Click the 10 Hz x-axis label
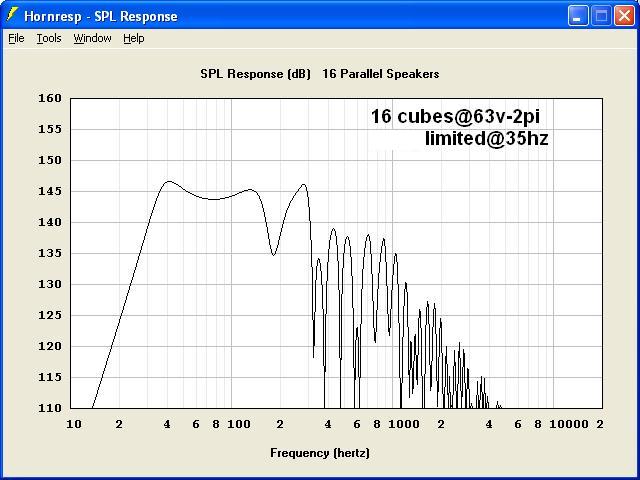Viewport: 640px width, 480px height. click(74, 424)
